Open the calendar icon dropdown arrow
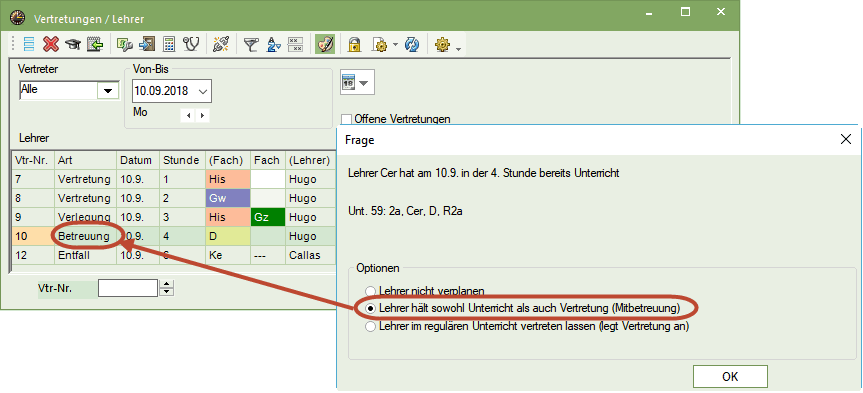 [364, 83]
